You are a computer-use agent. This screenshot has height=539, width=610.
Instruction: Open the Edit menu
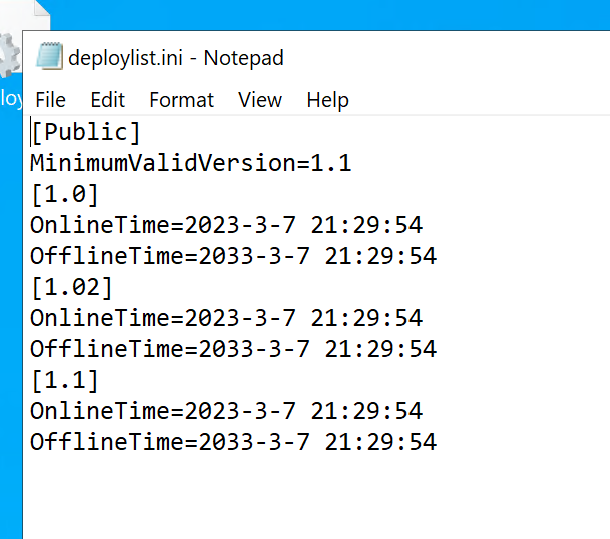click(107, 100)
